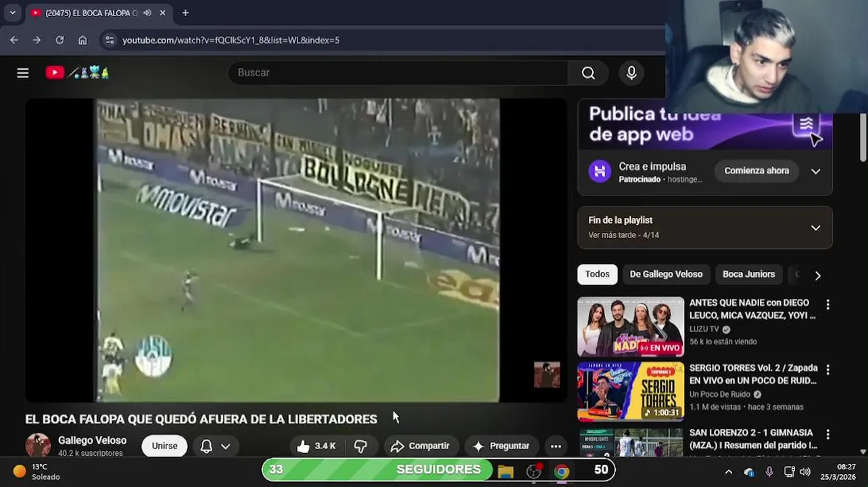Viewport: 868px width, 487px height.
Task: Open a new browser tab
Action: 185,13
